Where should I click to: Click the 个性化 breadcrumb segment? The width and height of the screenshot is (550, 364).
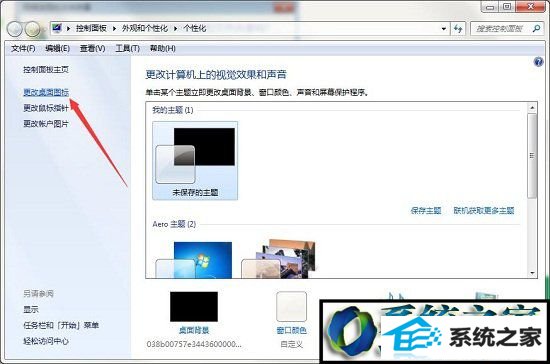point(195,28)
